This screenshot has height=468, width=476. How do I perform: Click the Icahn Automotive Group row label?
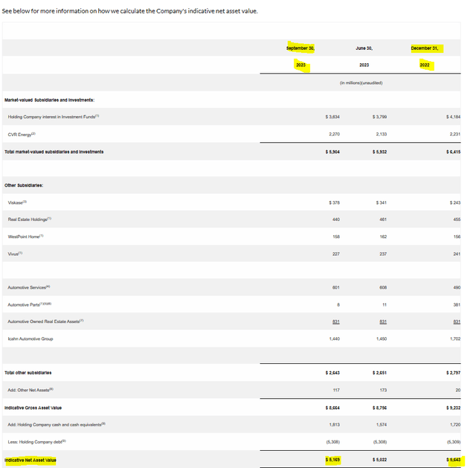pos(30,339)
